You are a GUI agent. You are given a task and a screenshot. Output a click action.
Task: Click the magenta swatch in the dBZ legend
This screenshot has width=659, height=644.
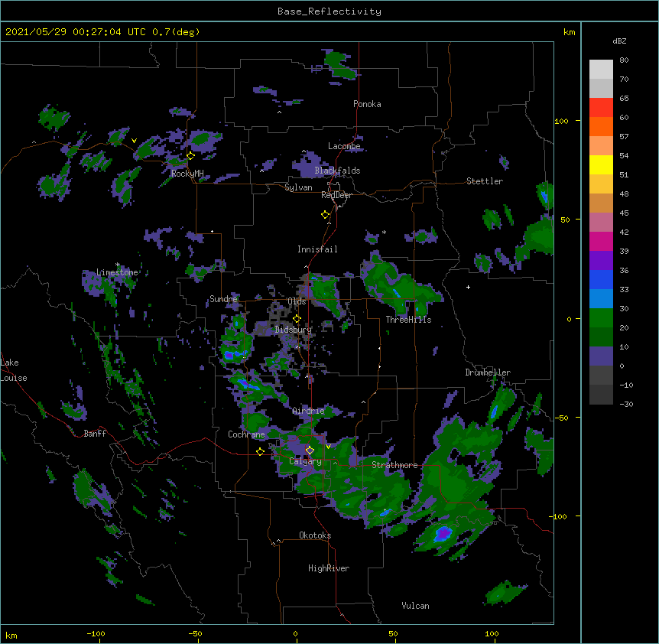coord(601,241)
